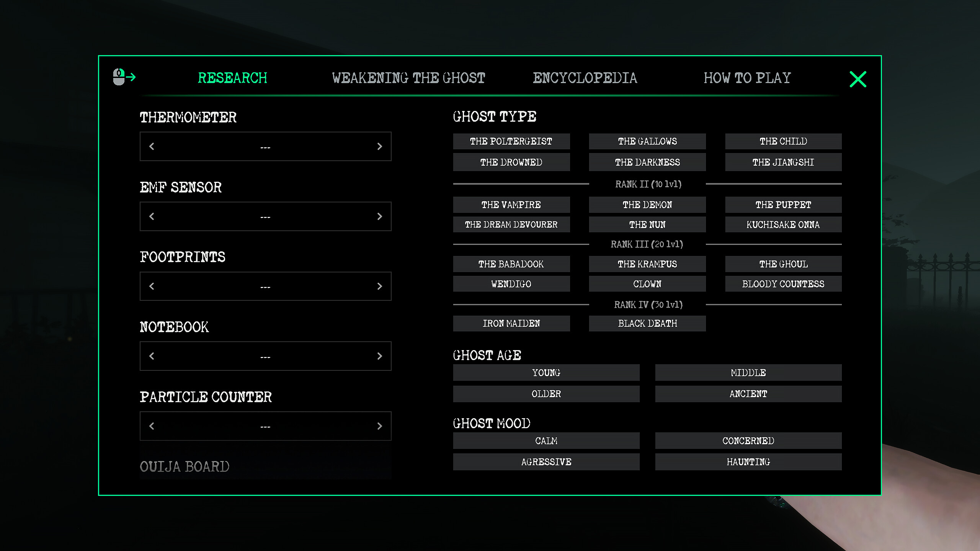Select The Poltergeist ghost type
The height and width of the screenshot is (551, 980).
511,141
